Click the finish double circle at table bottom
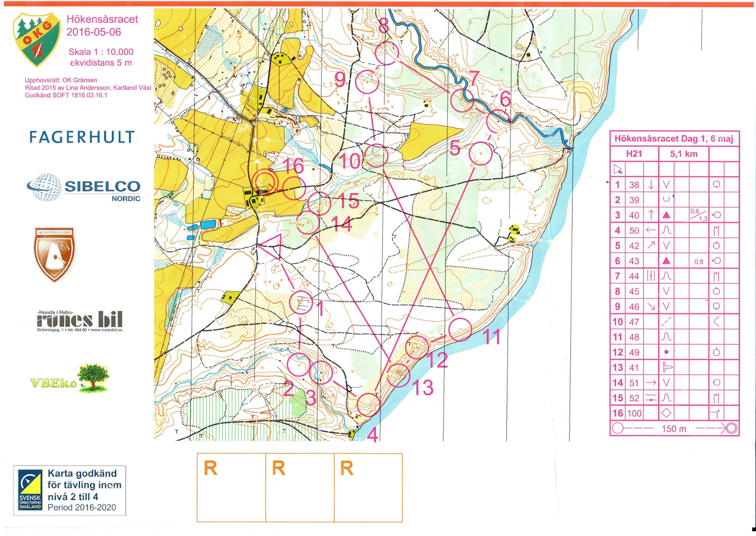Screen dimensions: 756x536 coord(732,429)
